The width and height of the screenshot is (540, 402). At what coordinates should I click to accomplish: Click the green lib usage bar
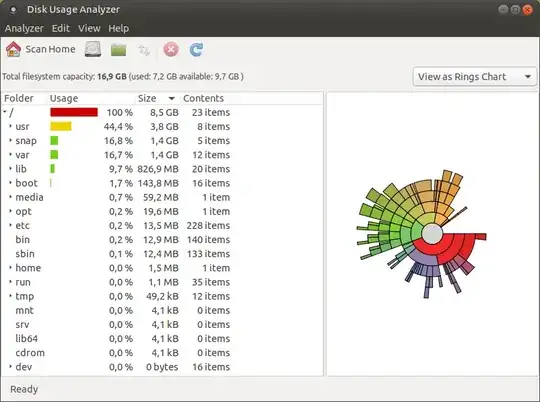coord(53,169)
